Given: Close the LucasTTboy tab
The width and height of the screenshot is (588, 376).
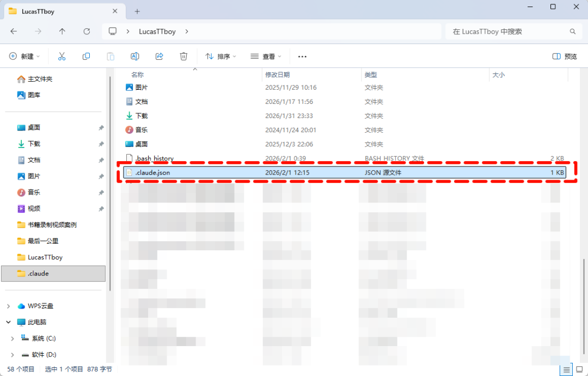Looking at the screenshot, I should 115,11.
